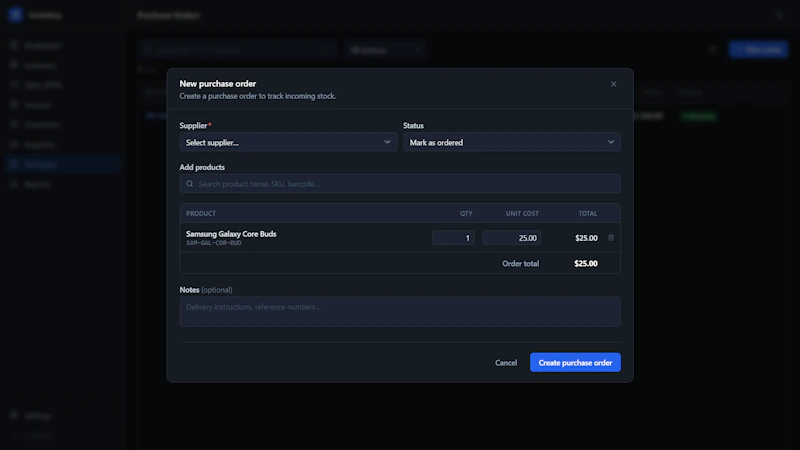Delete the Samsung Galaxy Core Buds line item

pos(611,238)
